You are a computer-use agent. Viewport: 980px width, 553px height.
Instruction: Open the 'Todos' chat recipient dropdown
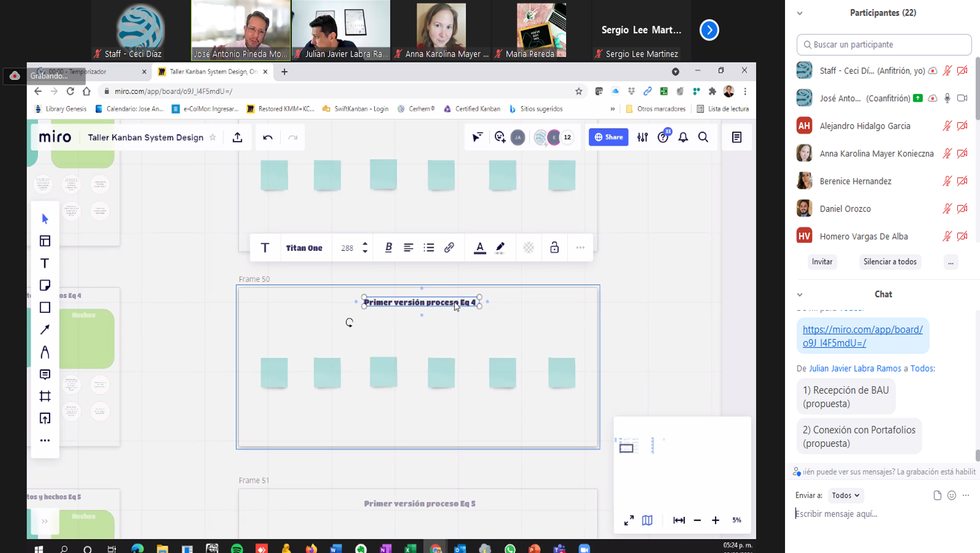[x=846, y=495]
